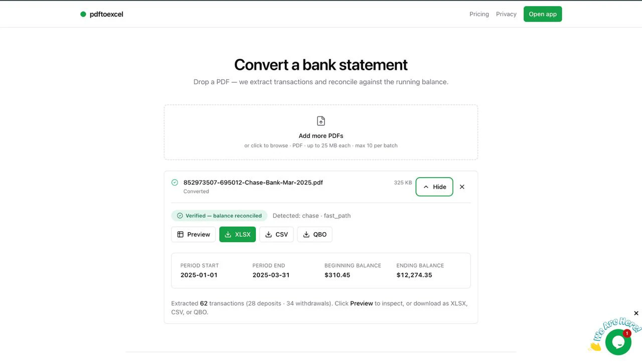Click the download icon on XLSX button
The width and height of the screenshot is (642, 364).
pyautogui.click(x=228, y=234)
